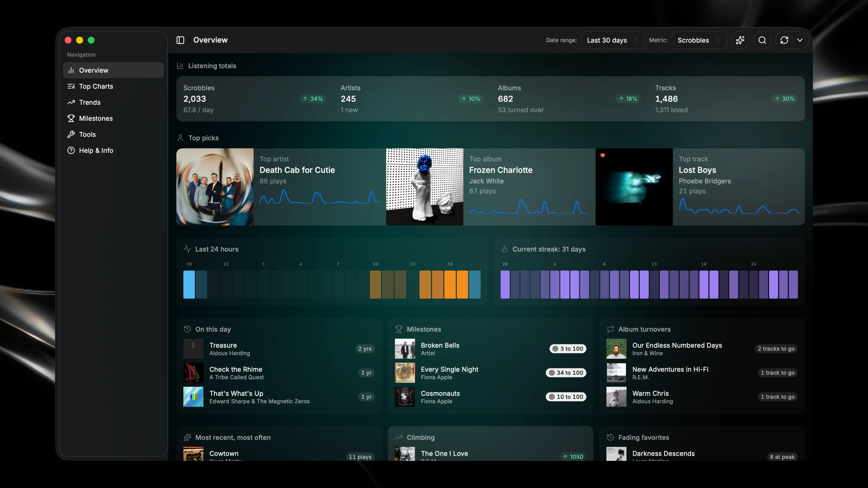The width and height of the screenshot is (868, 488).
Task: Open the Death Cab for Cutie artist photo
Action: pos(215,187)
